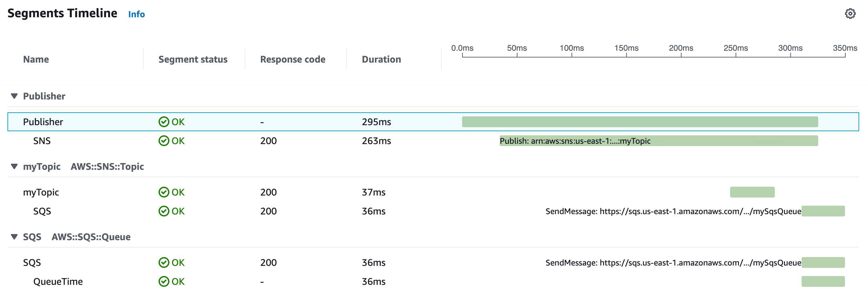Select the SNS subsegment name

42,141
